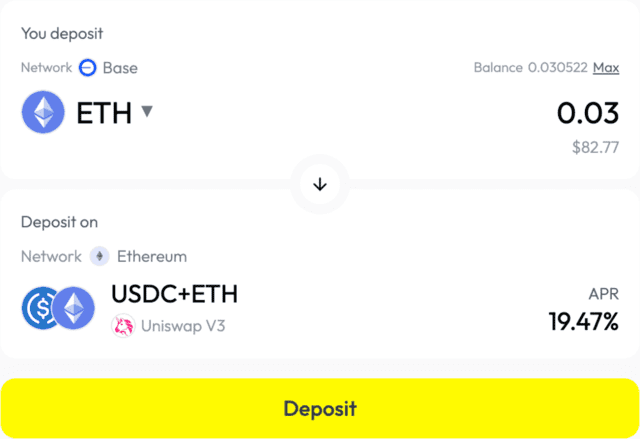Click the 19.47% APR value

[x=583, y=322]
